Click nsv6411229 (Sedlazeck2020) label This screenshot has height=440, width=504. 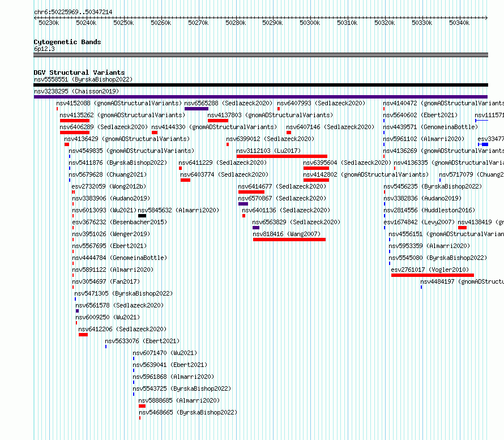click(x=223, y=163)
